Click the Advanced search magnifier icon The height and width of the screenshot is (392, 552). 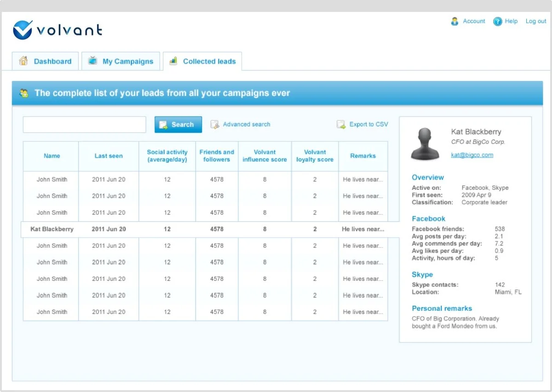point(214,124)
